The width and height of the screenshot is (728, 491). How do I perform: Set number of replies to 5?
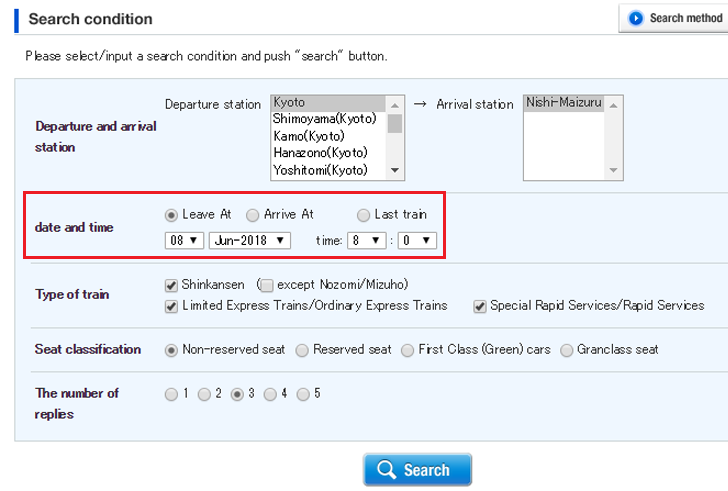click(x=303, y=394)
